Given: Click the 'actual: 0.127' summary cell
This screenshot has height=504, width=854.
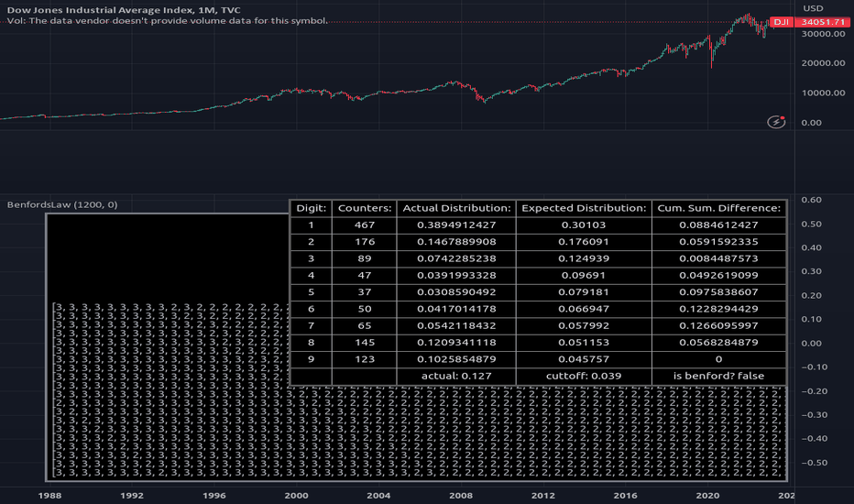Looking at the screenshot, I should click(456, 376).
